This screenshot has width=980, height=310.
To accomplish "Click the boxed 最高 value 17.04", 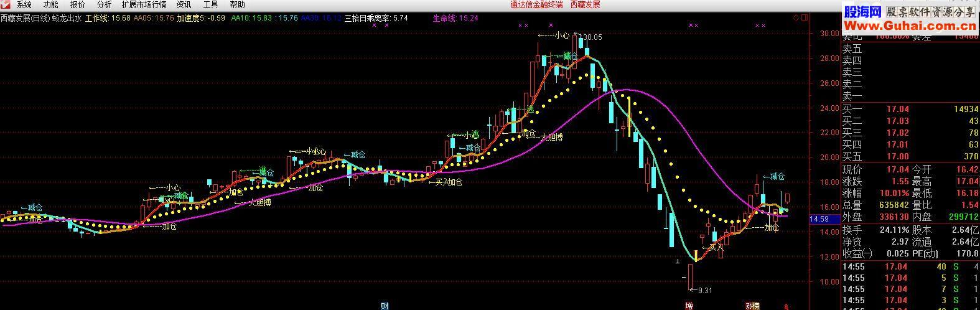I will (967, 181).
